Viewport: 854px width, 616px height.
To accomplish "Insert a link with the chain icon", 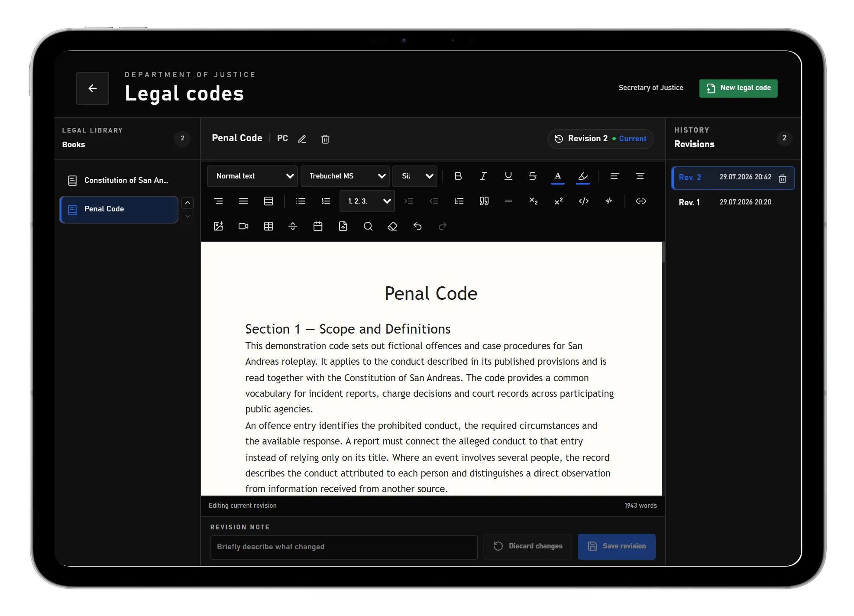I will click(x=641, y=201).
